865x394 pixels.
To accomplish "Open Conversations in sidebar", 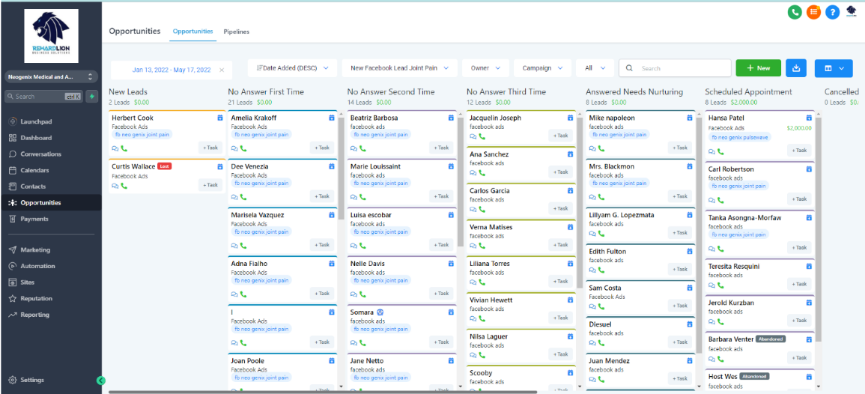I will pos(41,154).
